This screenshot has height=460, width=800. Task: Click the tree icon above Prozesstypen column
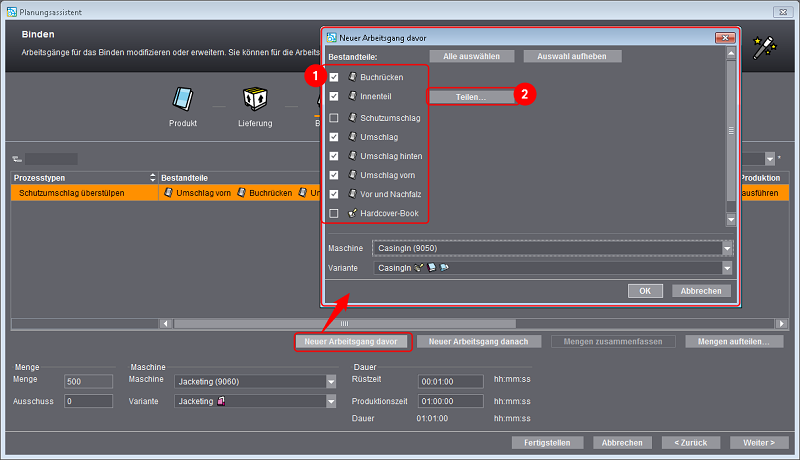16,159
